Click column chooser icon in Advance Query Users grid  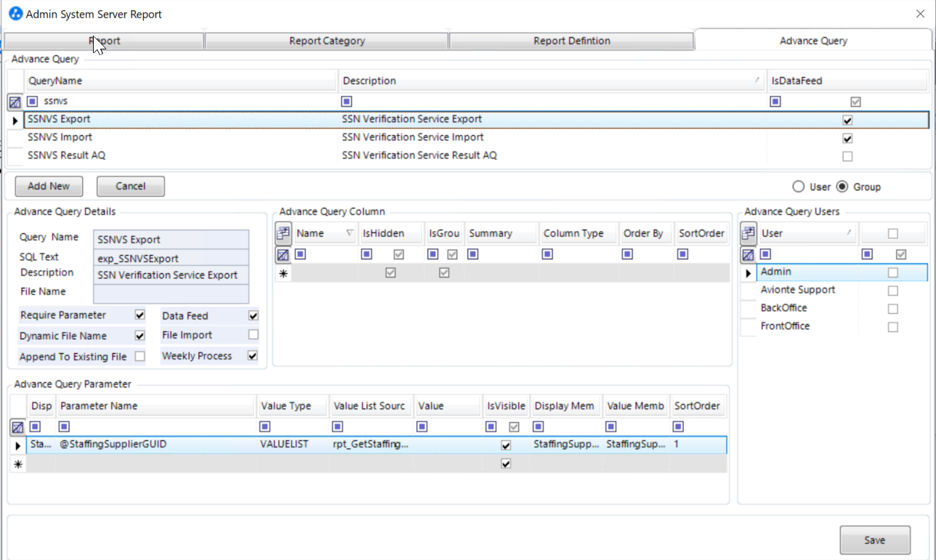click(x=748, y=233)
